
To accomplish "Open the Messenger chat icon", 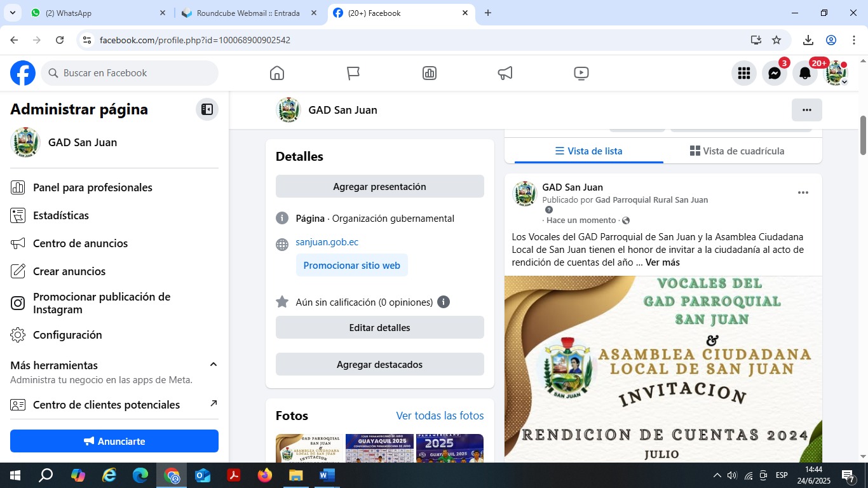I will tap(774, 73).
